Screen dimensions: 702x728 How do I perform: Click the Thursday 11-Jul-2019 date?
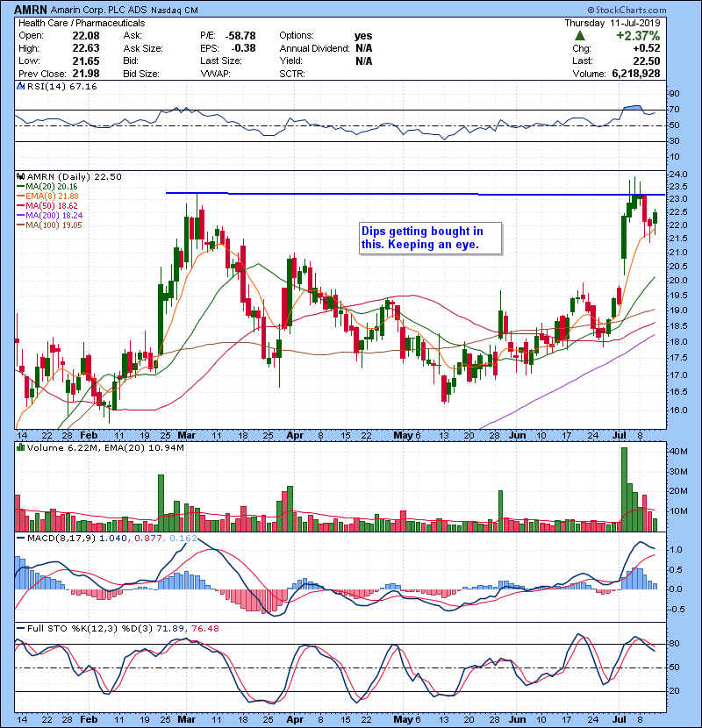tap(612, 23)
